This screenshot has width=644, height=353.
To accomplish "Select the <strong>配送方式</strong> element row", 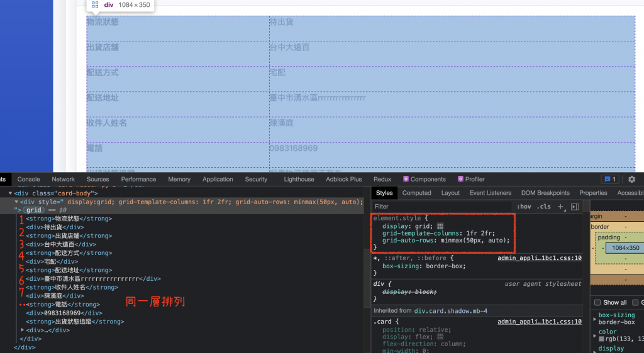I will coord(69,253).
